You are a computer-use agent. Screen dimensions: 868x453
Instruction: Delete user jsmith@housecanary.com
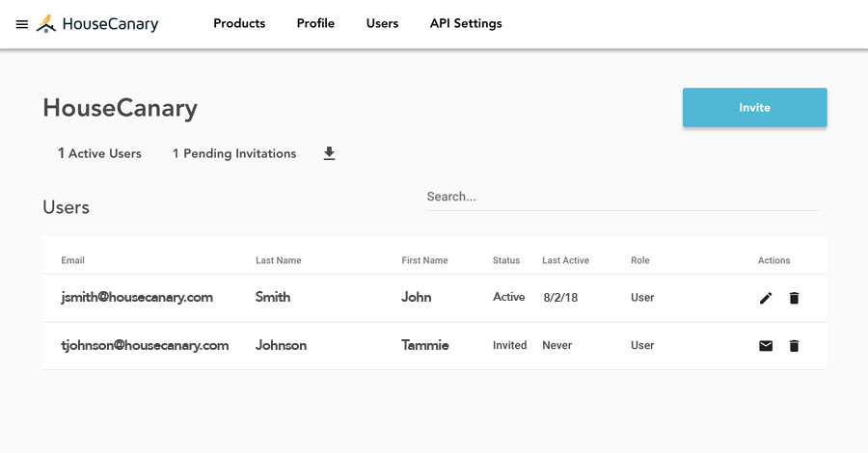pyautogui.click(x=794, y=298)
